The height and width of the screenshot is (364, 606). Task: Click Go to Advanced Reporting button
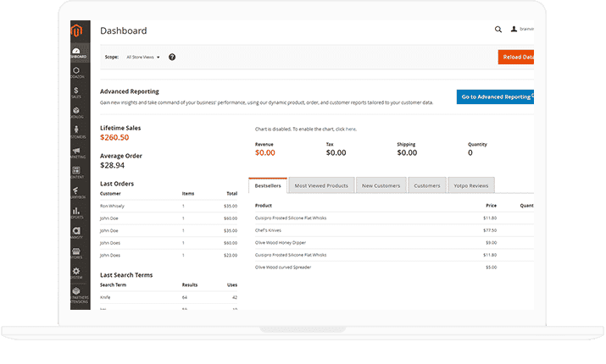click(x=495, y=97)
